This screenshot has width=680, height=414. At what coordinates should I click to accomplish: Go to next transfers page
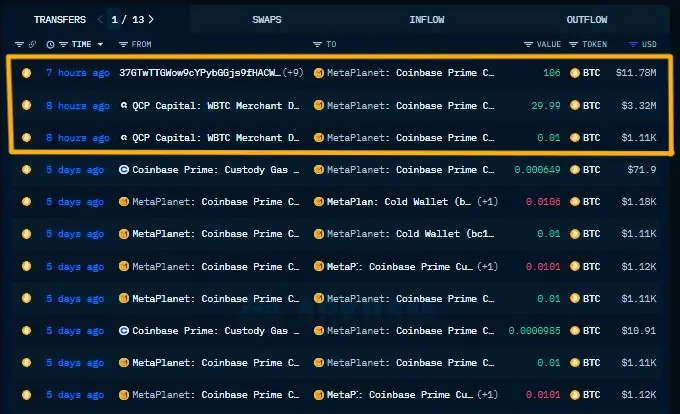(x=151, y=20)
